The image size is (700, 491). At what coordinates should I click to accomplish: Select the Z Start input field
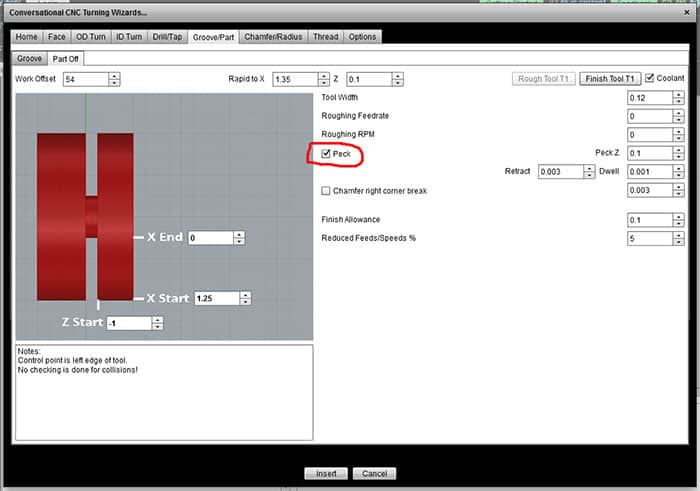[128, 323]
